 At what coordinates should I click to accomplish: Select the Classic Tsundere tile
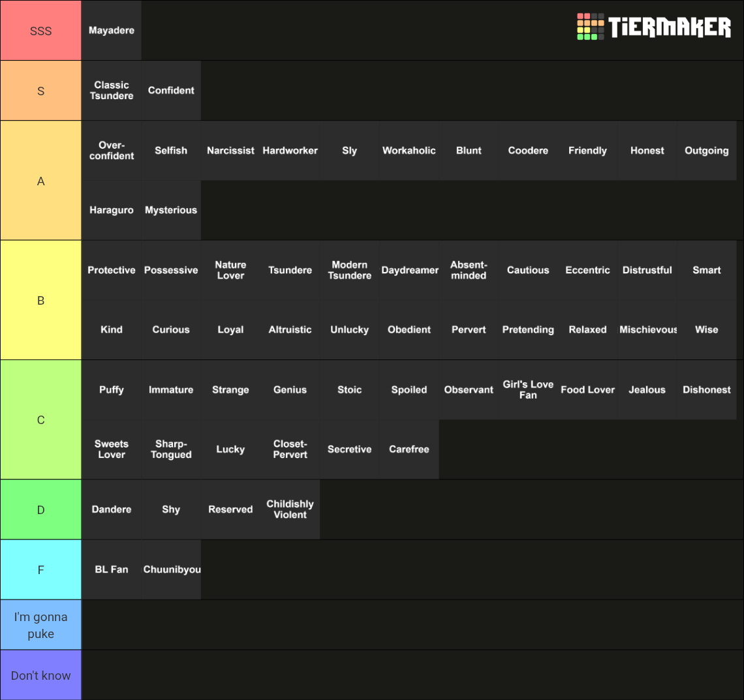(112, 91)
